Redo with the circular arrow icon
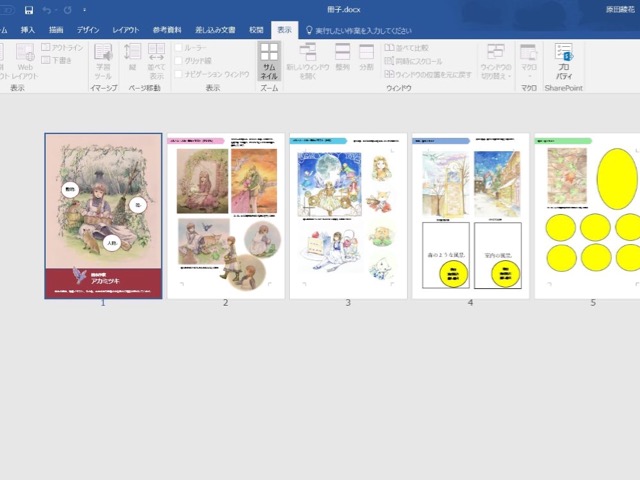 pyautogui.click(x=68, y=10)
